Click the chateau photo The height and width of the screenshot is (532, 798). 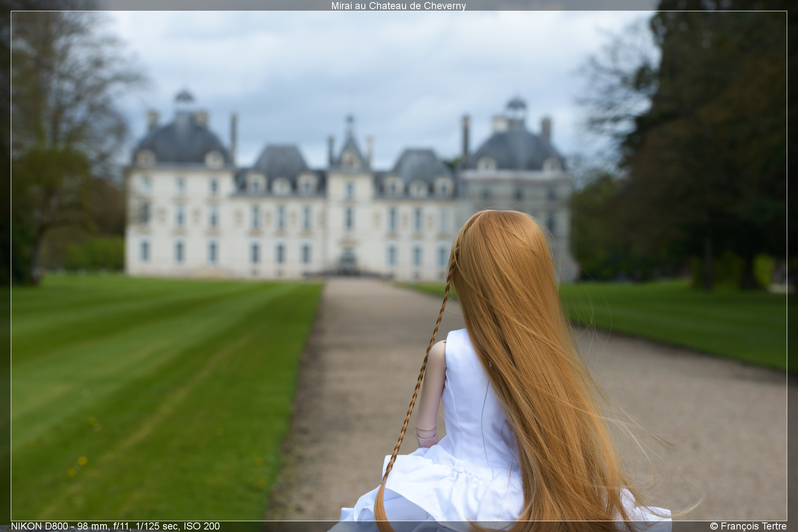pyautogui.click(x=399, y=266)
